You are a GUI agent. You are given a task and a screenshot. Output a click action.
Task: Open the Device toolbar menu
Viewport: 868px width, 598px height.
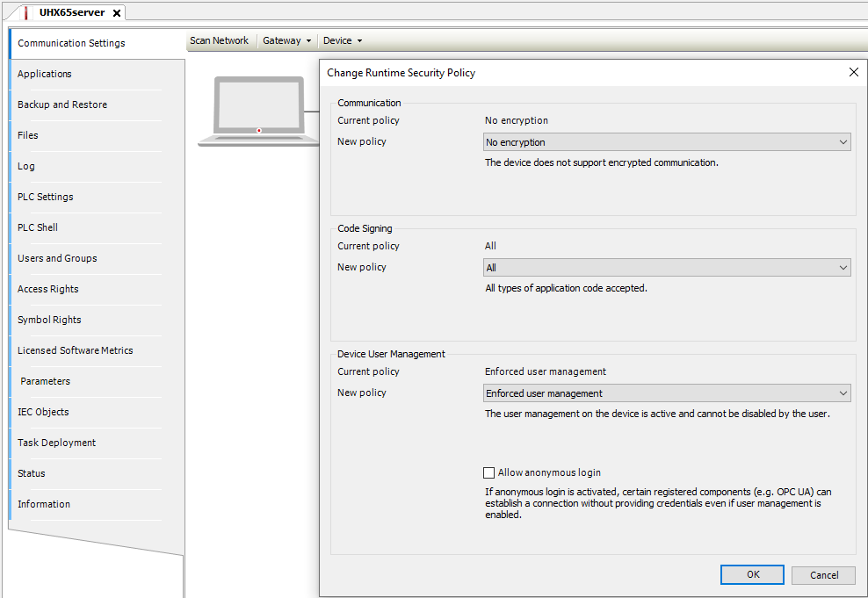click(342, 40)
